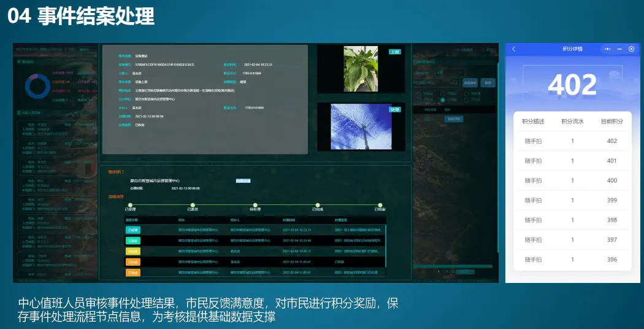Open the blue sky utility pole photo
Screen dimensions: 644x329
point(361,126)
